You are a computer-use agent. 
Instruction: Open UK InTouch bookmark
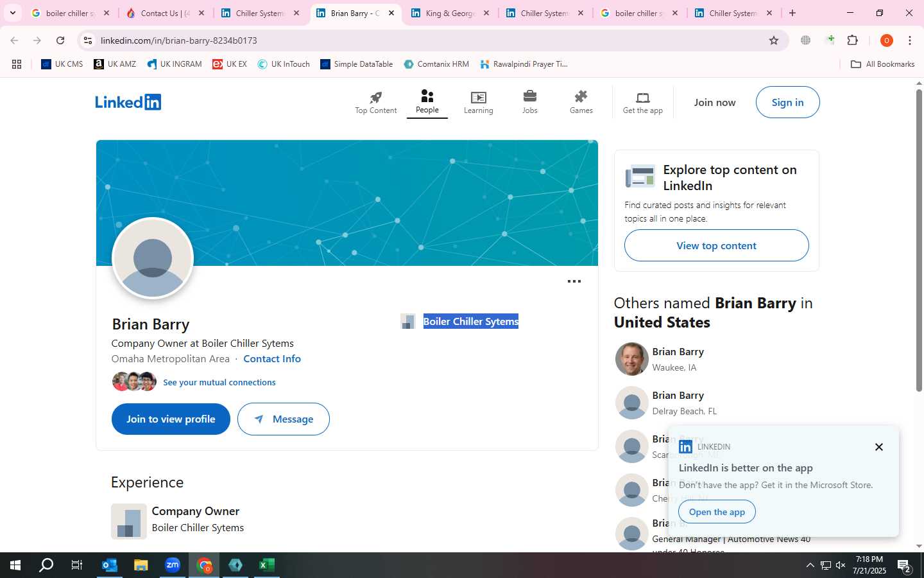coord(284,64)
